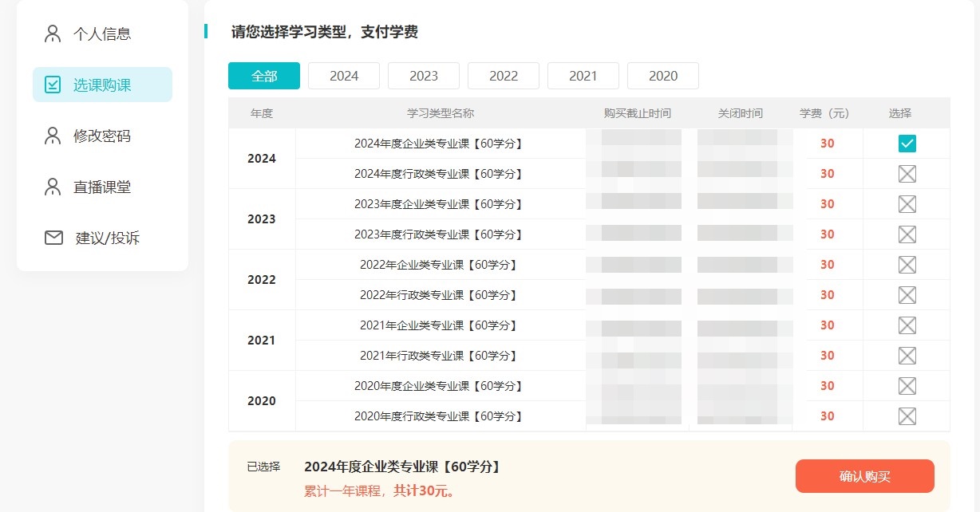
Task: Click the 2023年度行政类专业课 course name
Action: coord(438,234)
